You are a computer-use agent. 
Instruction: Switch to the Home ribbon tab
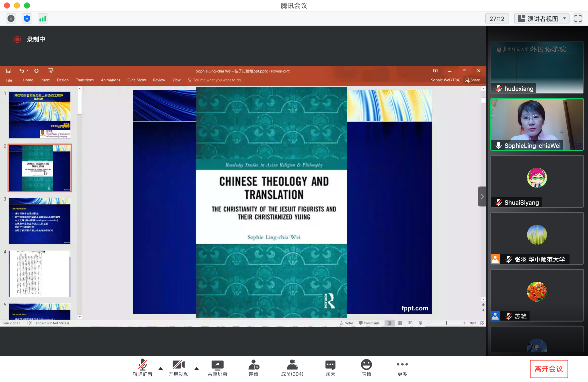(28, 80)
